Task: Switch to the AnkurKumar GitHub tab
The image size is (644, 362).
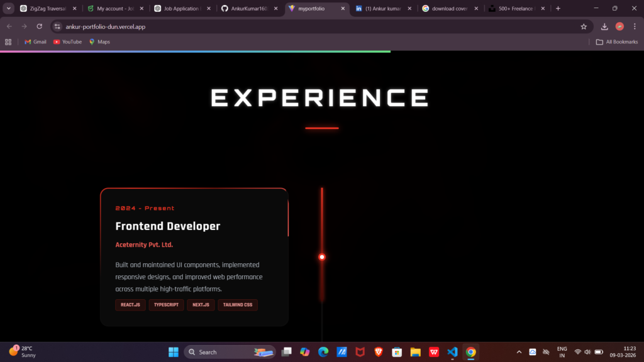Action: [x=250, y=8]
